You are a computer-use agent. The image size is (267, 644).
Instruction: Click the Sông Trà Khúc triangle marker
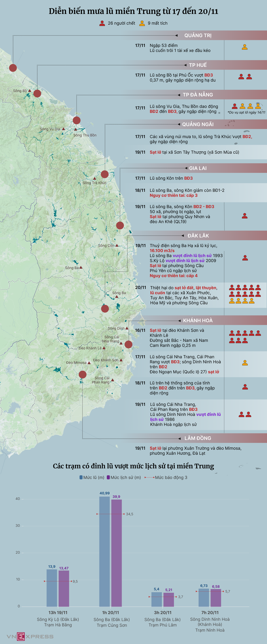coord(95,178)
